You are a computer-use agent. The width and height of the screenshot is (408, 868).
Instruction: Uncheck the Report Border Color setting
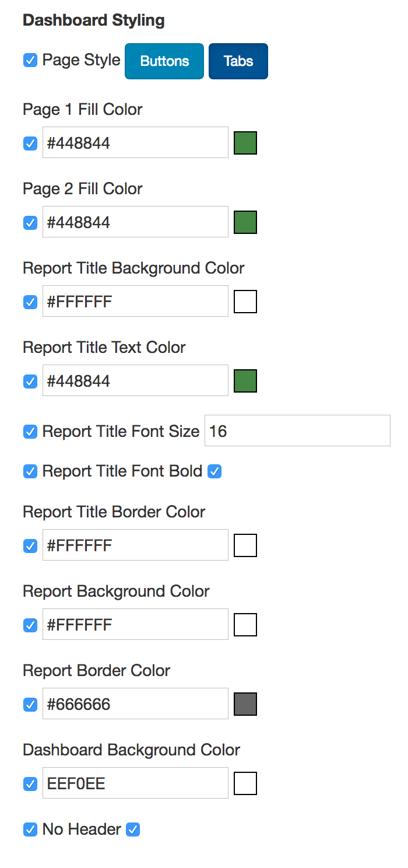(x=30, y=704)
